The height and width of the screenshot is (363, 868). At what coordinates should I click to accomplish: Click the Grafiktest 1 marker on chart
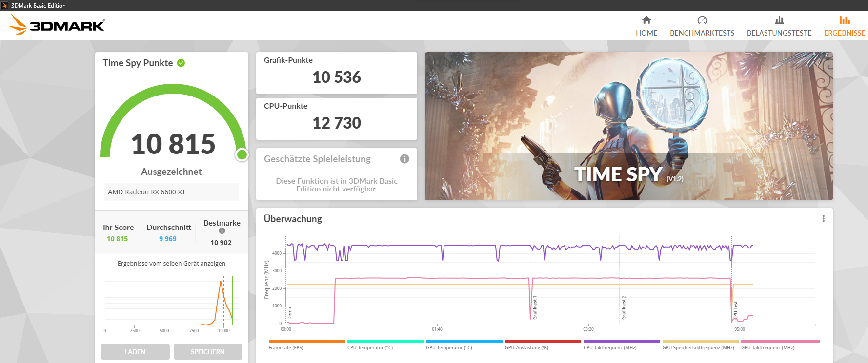535,307
